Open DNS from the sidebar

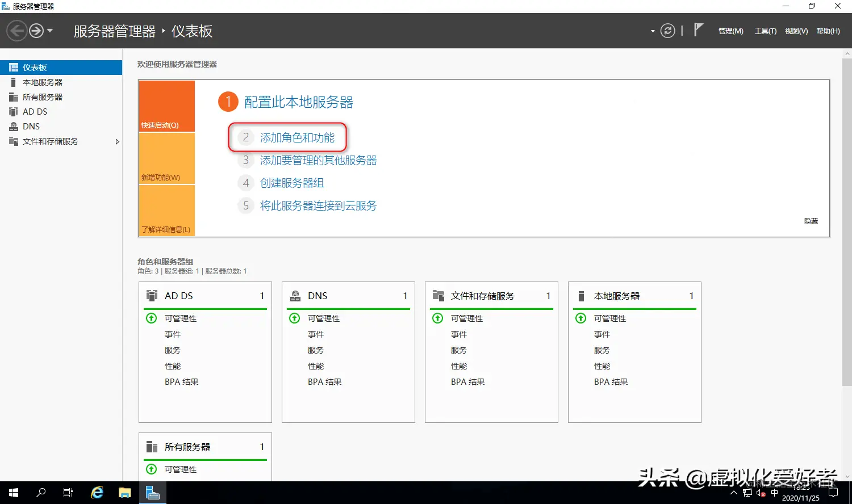[x=31, y=126]
